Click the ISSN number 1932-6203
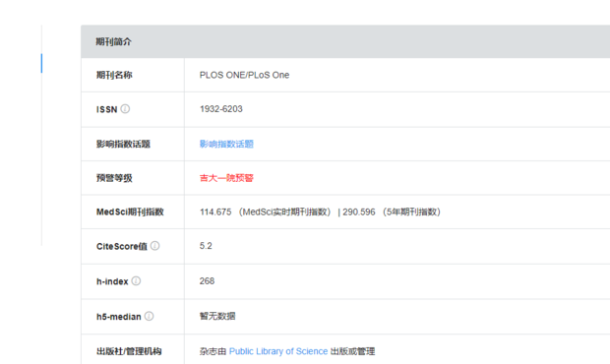 pos(221,109)
